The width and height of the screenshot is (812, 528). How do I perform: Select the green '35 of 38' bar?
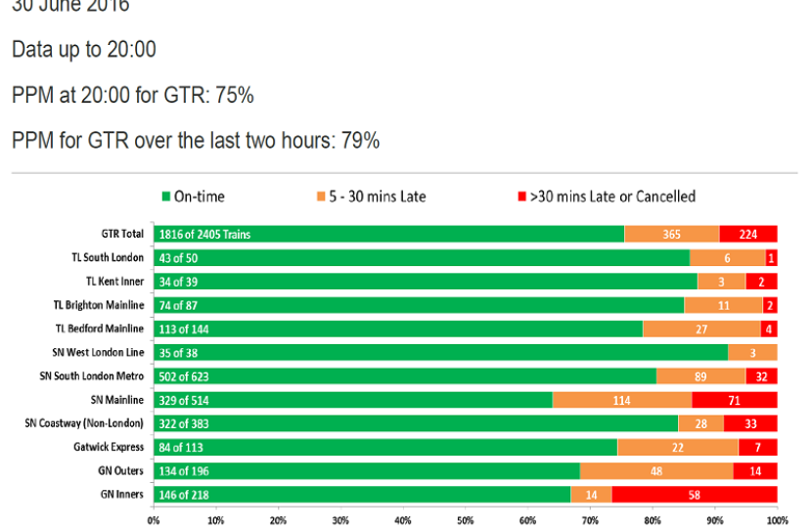coord(440,352)
